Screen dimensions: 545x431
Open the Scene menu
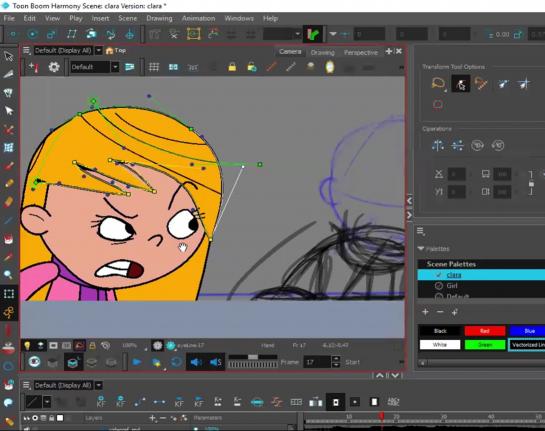click(128, 18)
